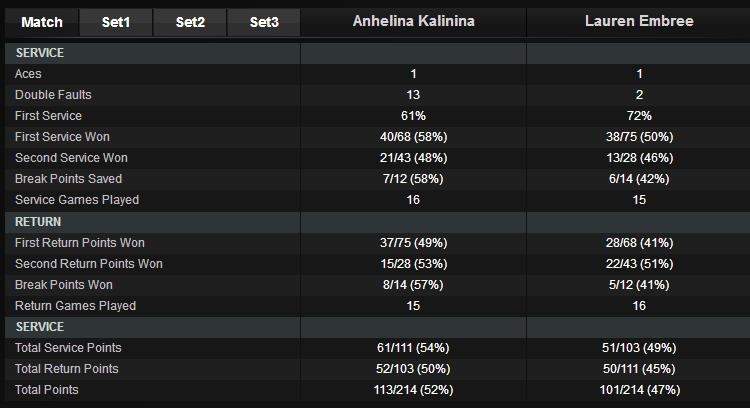The image size is (750, 408).
Task: Show Set3 stats tab
Action: tap(264, 22)
